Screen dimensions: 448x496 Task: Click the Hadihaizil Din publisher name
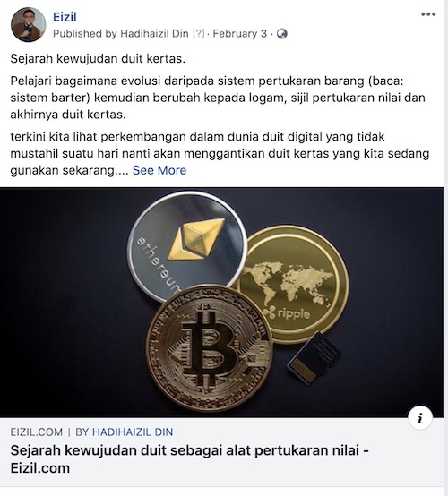154,33
